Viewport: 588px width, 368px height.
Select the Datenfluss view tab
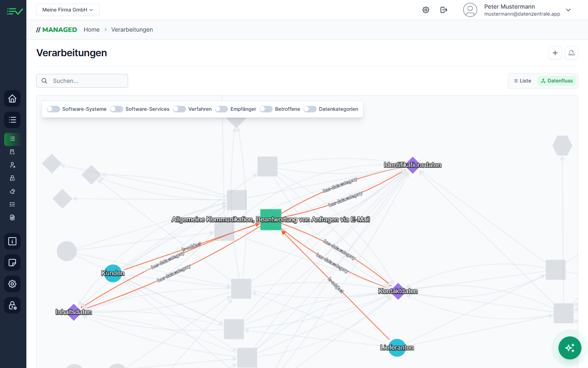point(557,80)
